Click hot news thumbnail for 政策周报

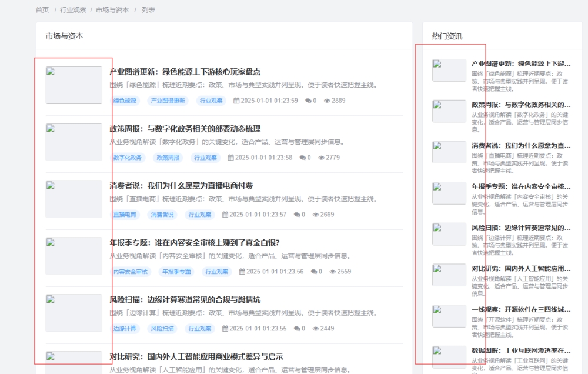[449, 111]
